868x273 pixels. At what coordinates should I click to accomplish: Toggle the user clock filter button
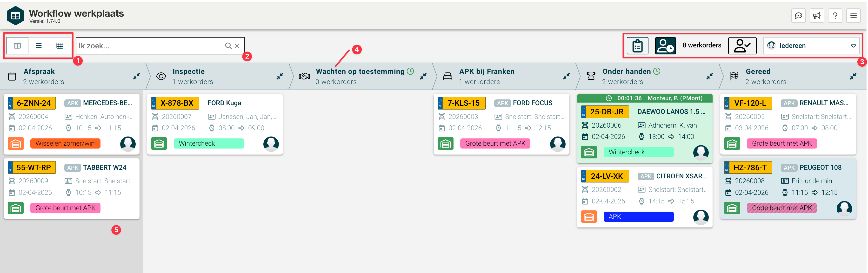665,46
